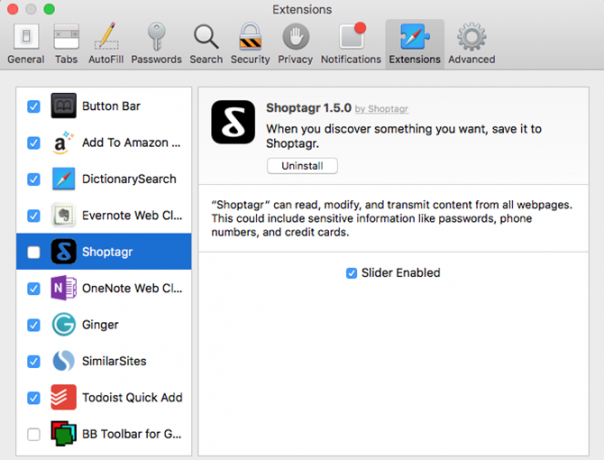Select the BB Toolbar for G... name
Image resolution: width=604 pixels, height=460 pixels.
click(132, 434)
